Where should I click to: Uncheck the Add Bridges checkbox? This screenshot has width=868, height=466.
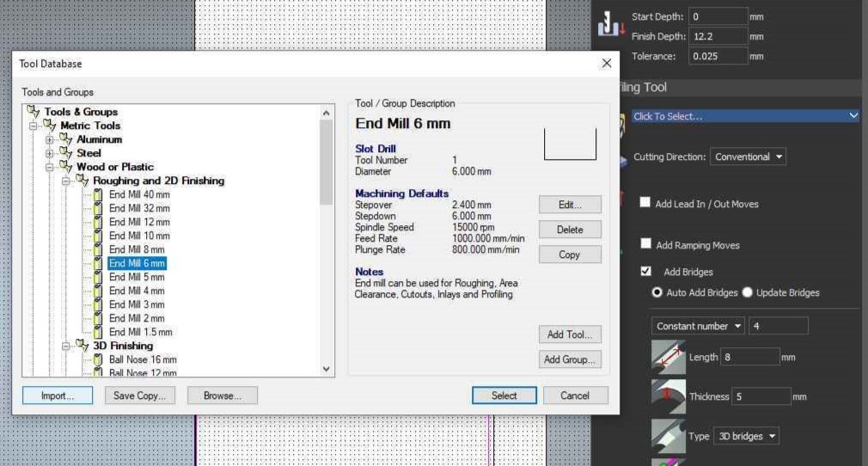(x=645, y=271)
